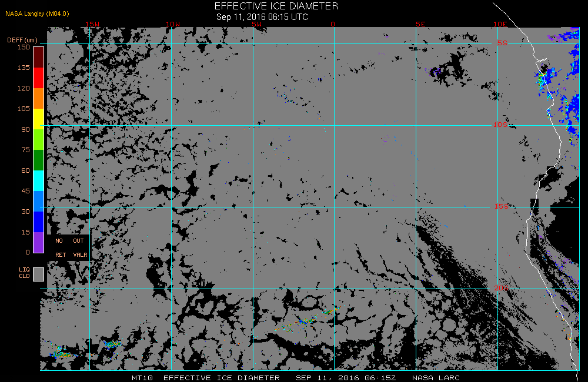Image resolution: width=588 pixels, height=382 pixels.
Task: Click the red 120-135 color band
Action: click(x=39, y=78)
